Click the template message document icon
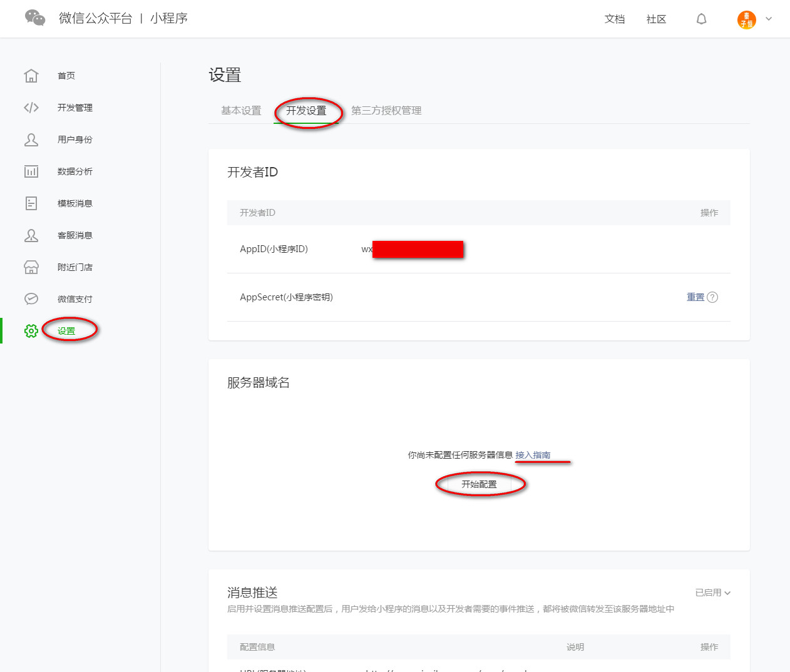 (x=31, y=203)
